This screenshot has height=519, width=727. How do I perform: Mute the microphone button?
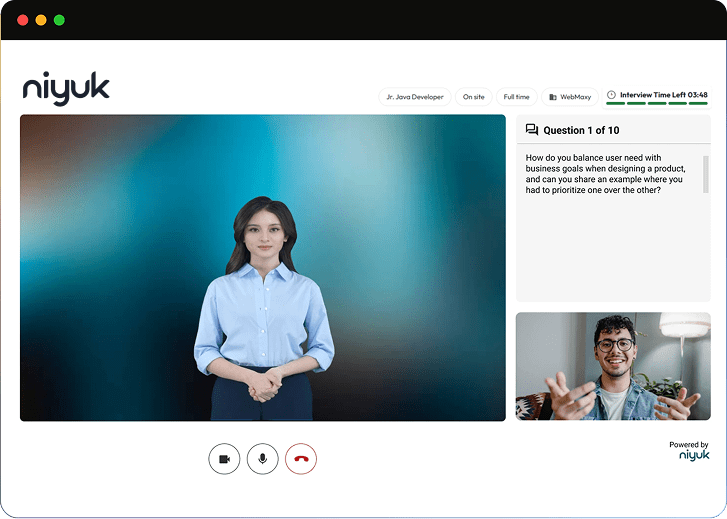point(262,459)
